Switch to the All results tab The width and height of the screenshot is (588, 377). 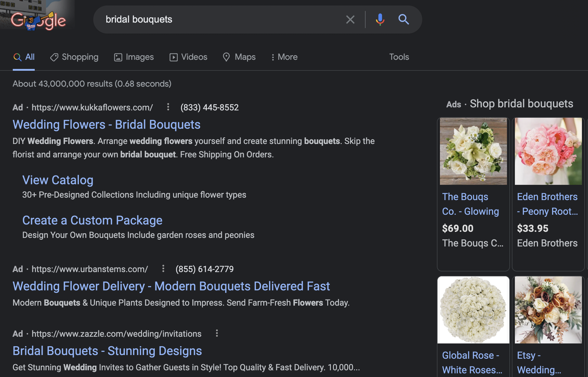pyautogui.click(x=24, y=57)
